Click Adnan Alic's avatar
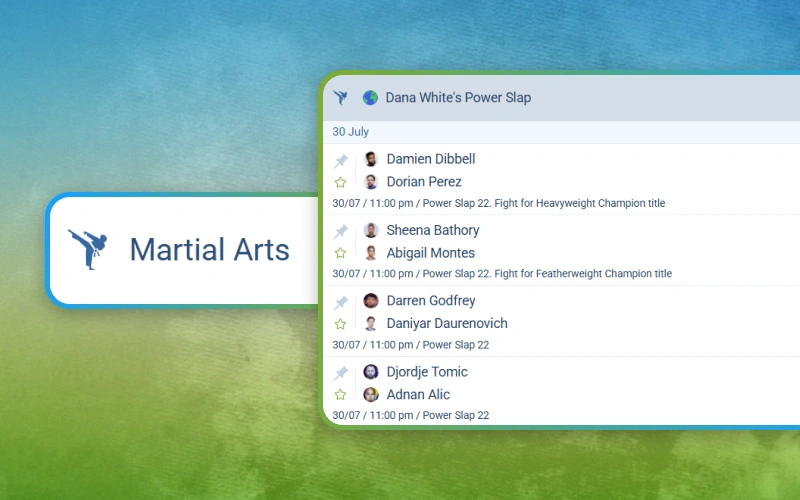 [x=371, y=394]
